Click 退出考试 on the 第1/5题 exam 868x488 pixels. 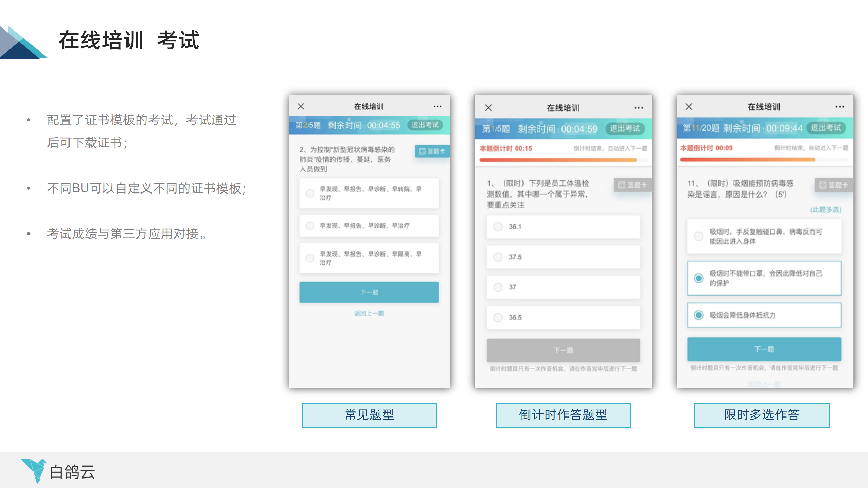tap(625, 129)
